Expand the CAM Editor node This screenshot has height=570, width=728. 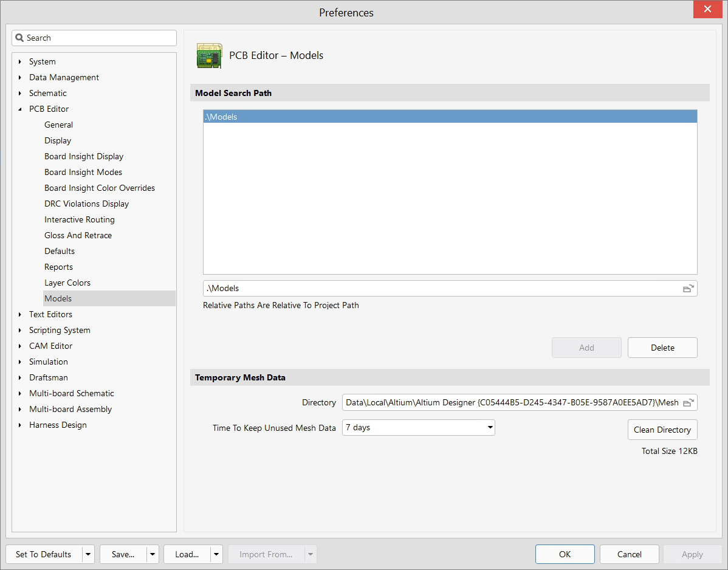[19, 346]
